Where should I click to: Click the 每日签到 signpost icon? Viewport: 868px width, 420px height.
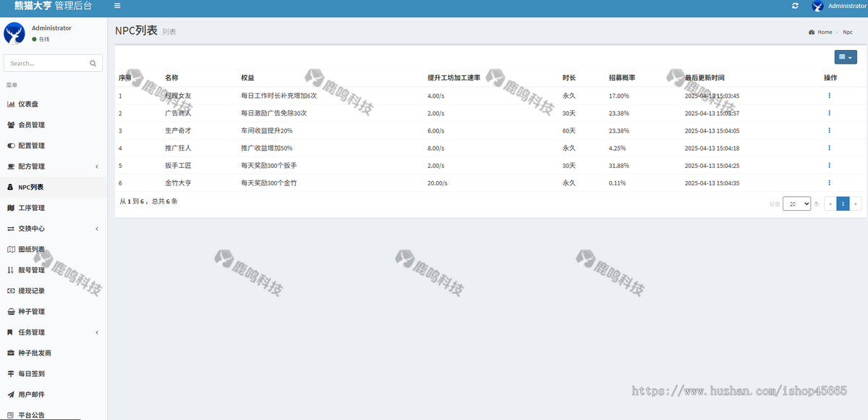point(11,374)
